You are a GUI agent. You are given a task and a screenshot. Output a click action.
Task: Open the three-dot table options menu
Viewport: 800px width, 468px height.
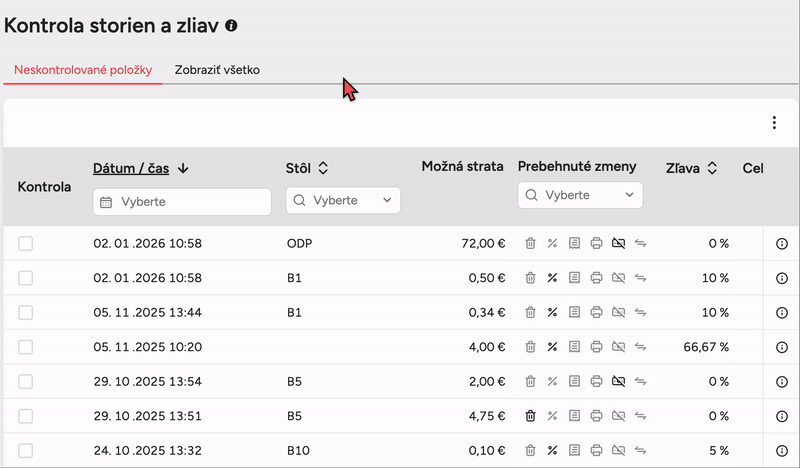tap(774, 123)
